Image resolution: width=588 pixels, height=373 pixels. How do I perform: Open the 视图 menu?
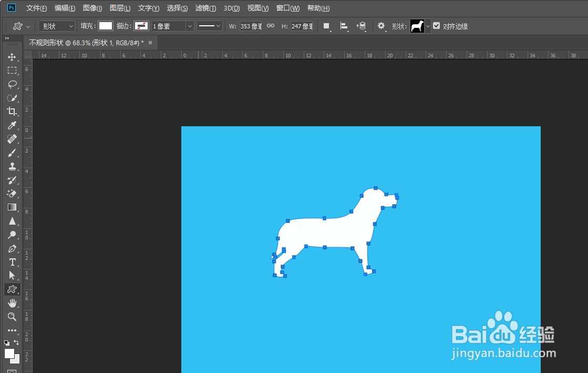(257, 8)
